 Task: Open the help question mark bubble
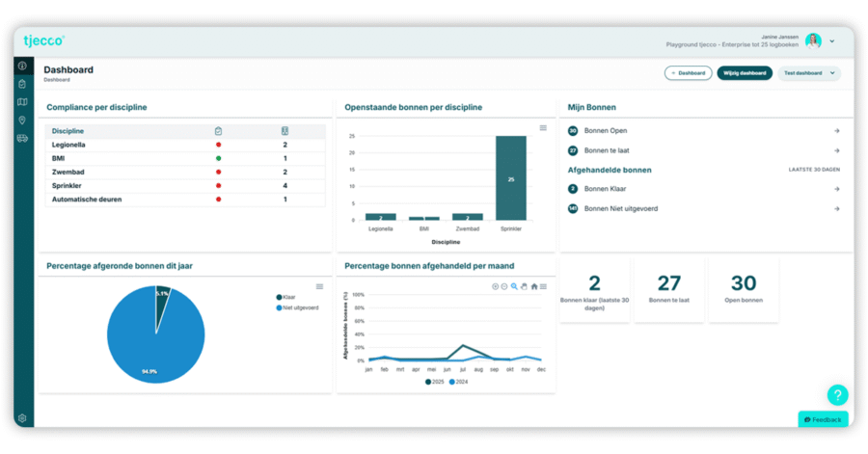tap(837, 395)
